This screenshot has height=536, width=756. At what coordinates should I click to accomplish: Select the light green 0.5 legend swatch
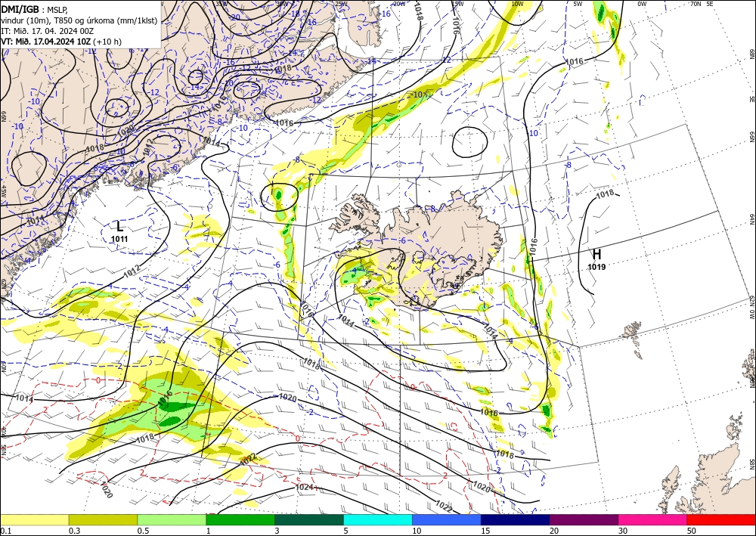pyautogui.click(x=172, y=519)
